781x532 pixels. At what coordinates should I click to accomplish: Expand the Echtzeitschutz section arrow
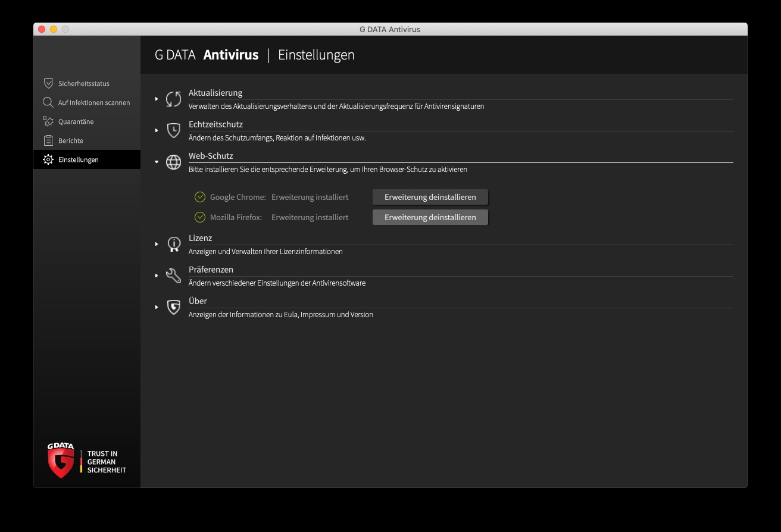pos(157,130)
